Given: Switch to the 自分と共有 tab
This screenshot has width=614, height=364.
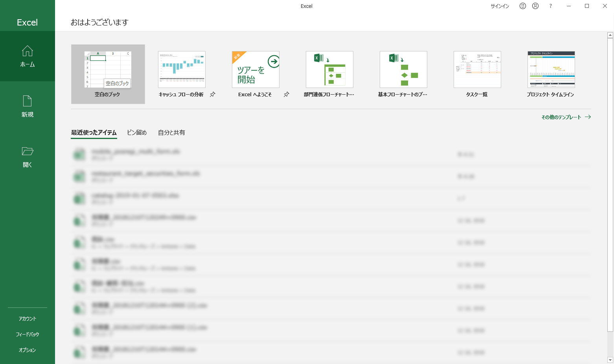Looking at the screenshot, I should (x=171, y=133).
